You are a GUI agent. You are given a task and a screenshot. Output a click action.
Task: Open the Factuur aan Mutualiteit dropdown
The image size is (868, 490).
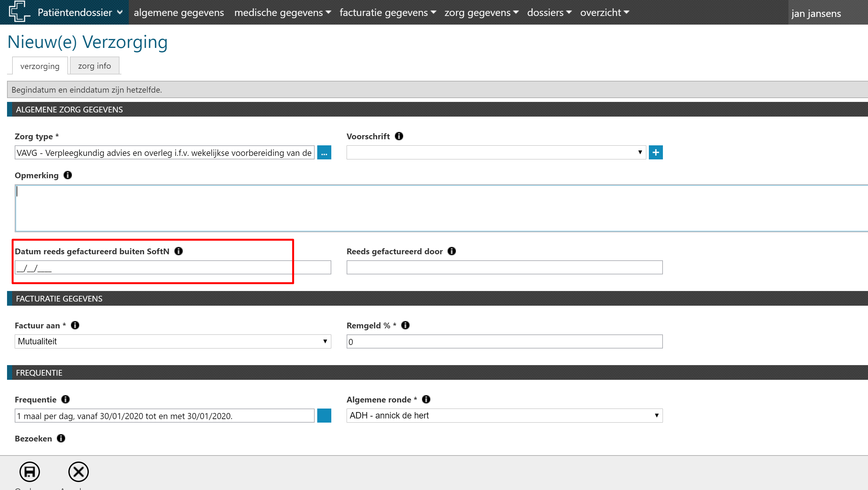tap(173, 341)
